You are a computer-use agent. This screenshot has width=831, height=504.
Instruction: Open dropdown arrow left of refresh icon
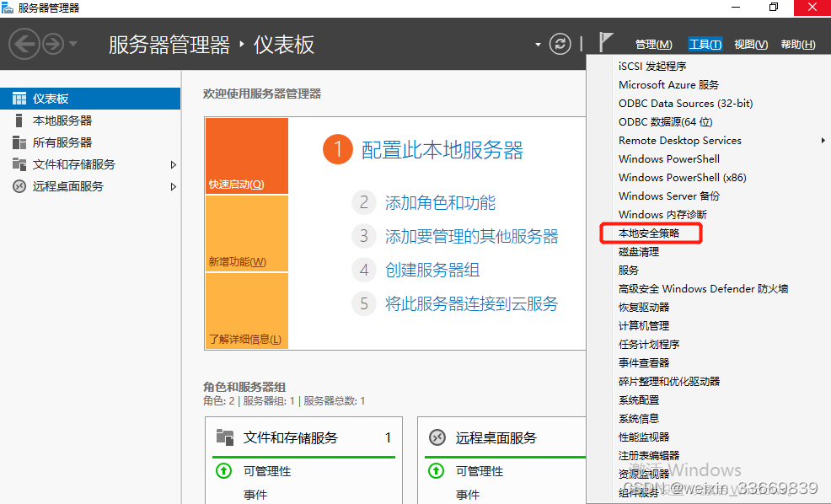[538, 45]
